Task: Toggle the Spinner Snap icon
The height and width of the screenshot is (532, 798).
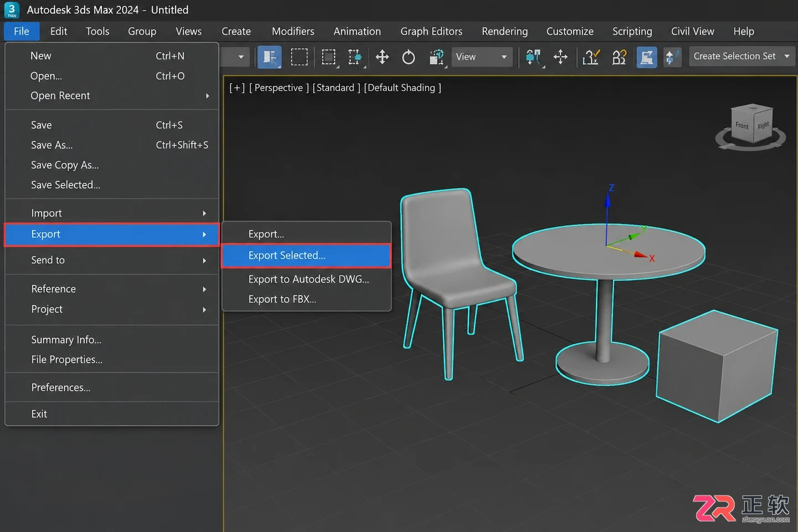Action: point(672,57)
